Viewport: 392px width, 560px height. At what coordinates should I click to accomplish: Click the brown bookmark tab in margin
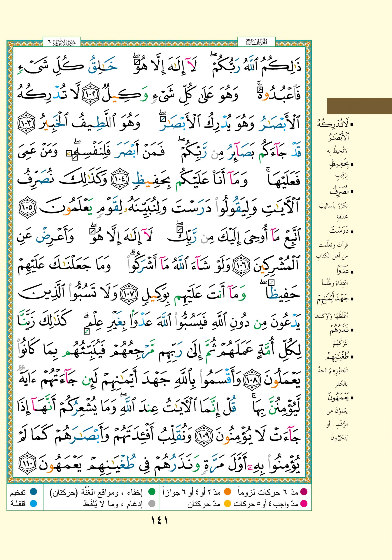click(x=359, y=106)
